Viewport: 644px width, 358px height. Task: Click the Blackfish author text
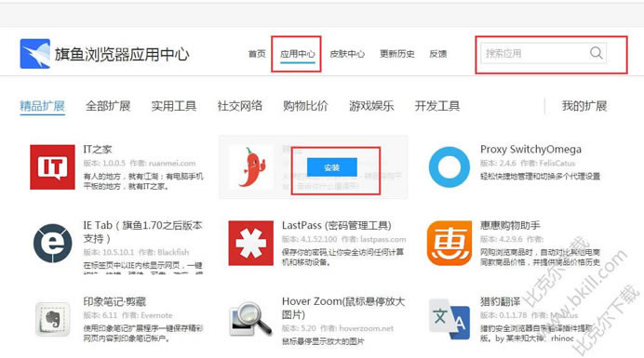[x=173, y=252]
